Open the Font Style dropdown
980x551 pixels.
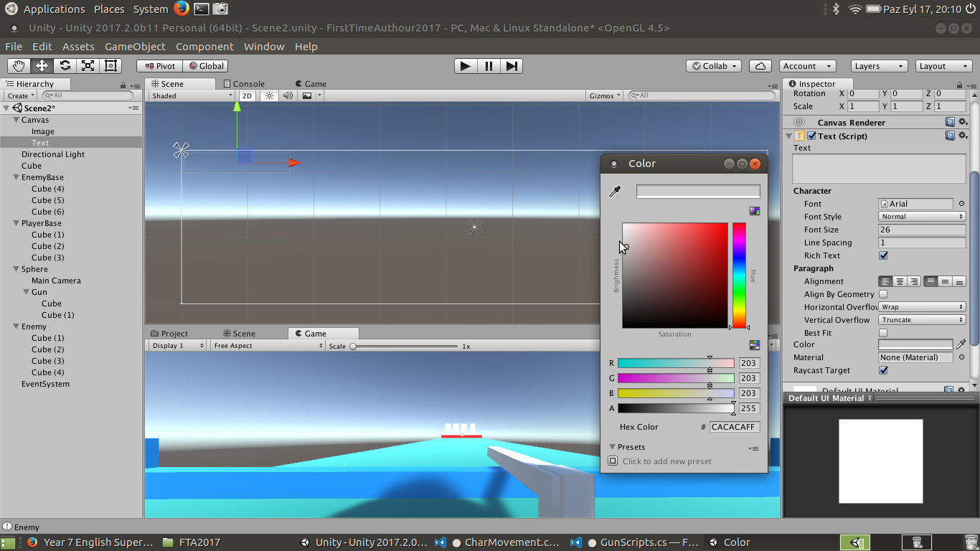922,217
